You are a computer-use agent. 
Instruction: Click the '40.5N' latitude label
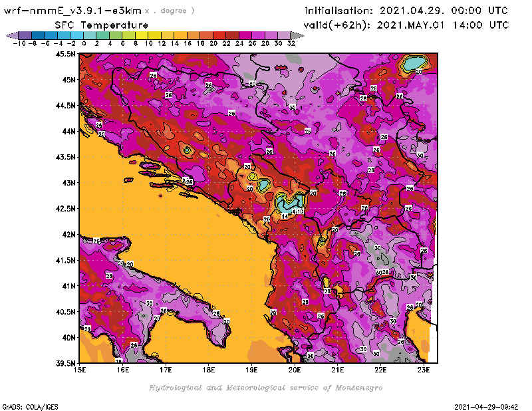click(66, 312)
